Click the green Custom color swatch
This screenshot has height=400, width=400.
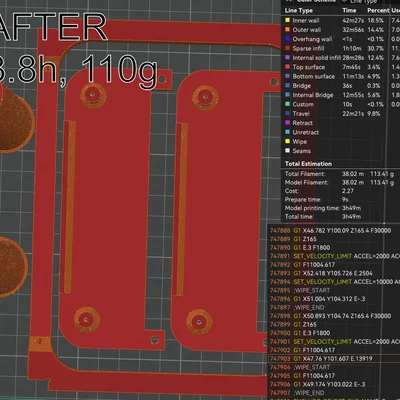tap(287, 104)
